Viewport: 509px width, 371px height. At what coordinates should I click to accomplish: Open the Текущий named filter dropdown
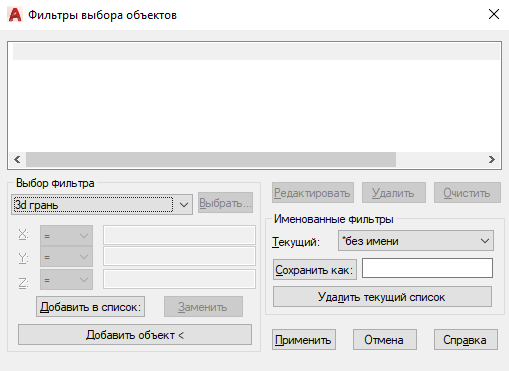[x=416, y=241]
